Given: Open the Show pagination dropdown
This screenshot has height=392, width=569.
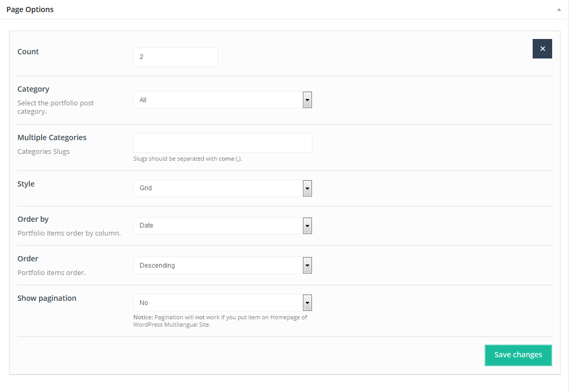Looking at the screenshot, I should click(x=218, y=303).
